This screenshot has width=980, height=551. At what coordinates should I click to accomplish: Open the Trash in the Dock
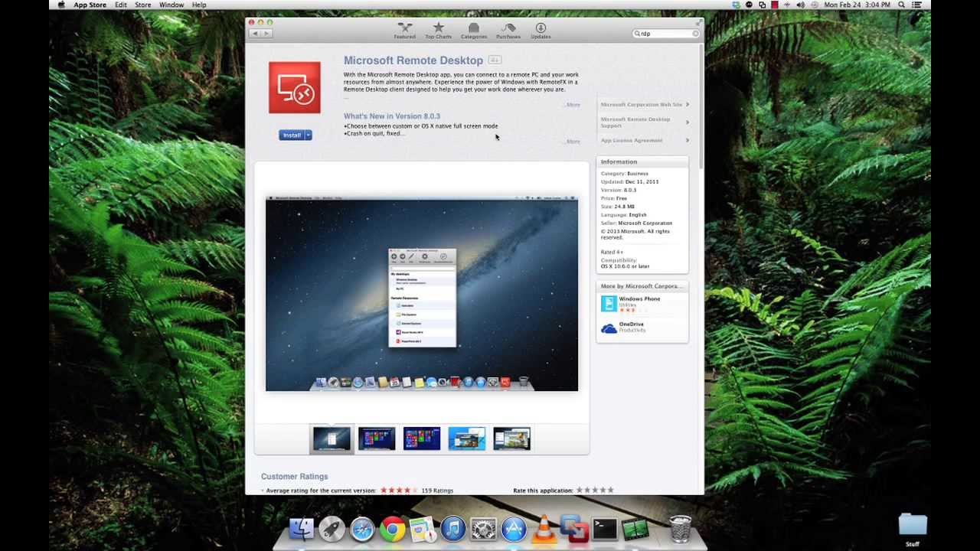[x=680, y=529]
